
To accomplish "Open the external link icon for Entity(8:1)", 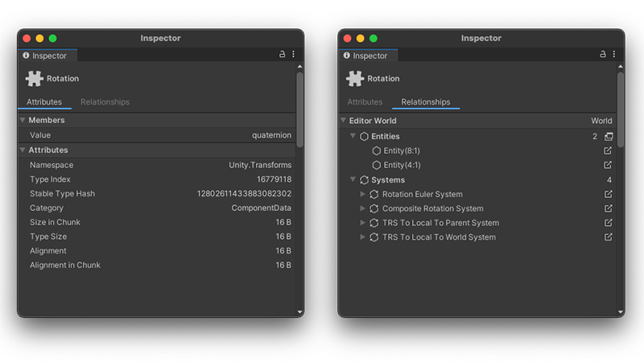I will point(608,150).
